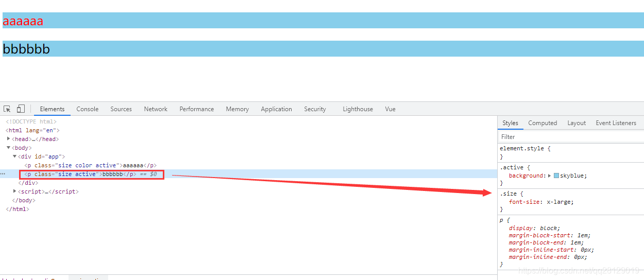Switch to the Security tab

(315, 109)
